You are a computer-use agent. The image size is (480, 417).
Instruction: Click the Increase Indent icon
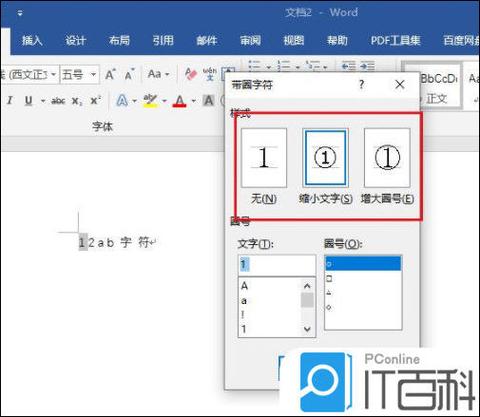click(368, 66)
